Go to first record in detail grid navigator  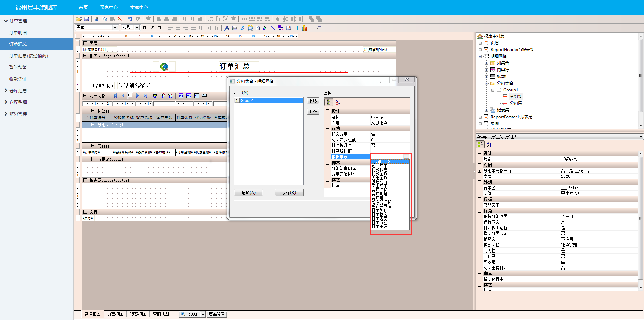tap(115, 96)
